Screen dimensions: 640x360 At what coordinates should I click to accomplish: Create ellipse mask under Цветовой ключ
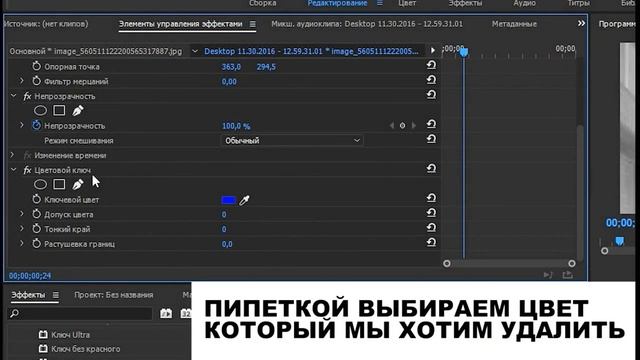click(40, 184)
